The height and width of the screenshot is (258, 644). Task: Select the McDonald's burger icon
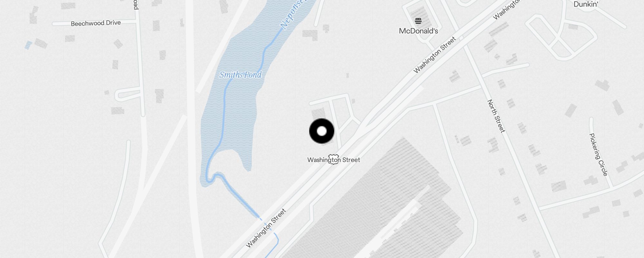click(x=418, y=21)
